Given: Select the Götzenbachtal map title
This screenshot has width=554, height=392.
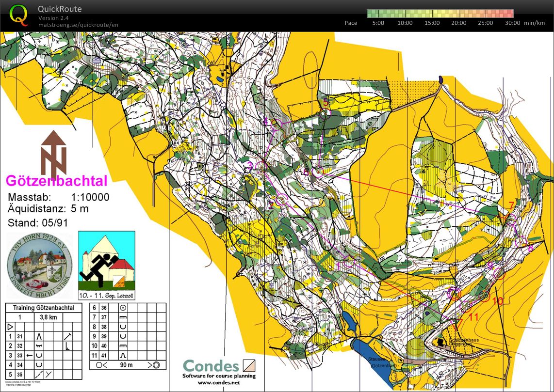Looking at the screenshot, I should click(x=56, y=181).
